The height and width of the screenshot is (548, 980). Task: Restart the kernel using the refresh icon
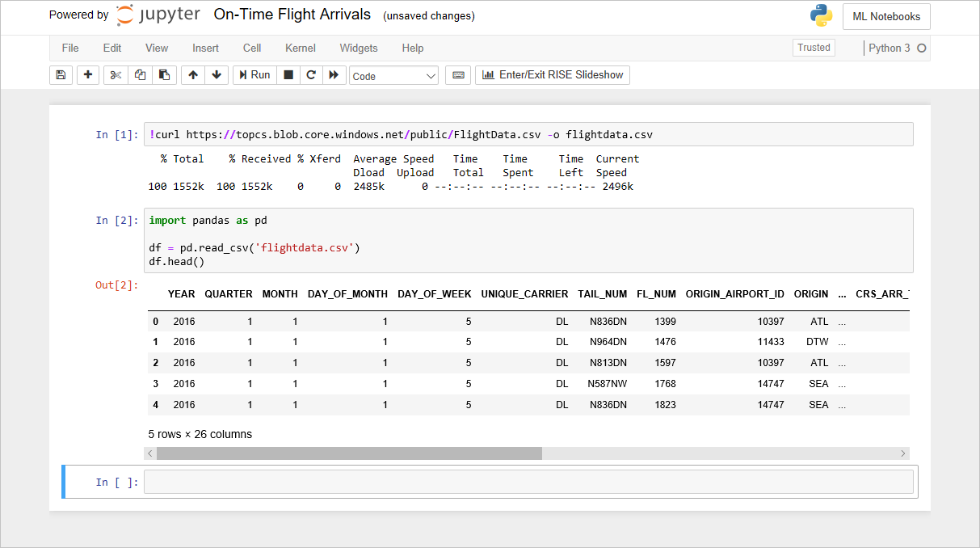click(x=311, y=74)
